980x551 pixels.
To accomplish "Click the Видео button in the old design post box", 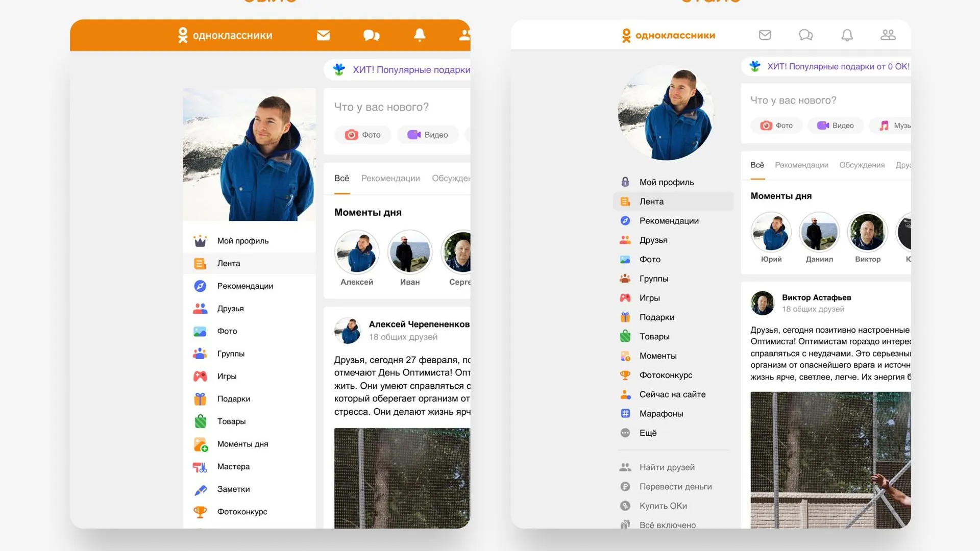I will pyautogui.click(x=428, y=135).
